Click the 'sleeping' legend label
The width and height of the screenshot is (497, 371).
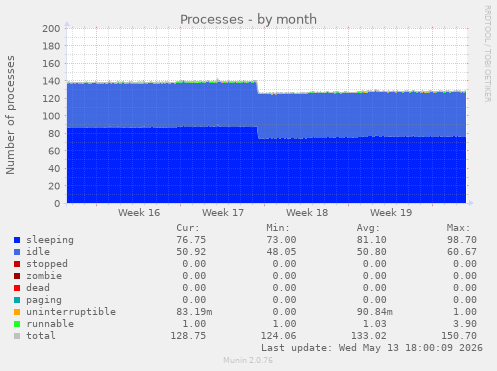click(x=50, y=240)
